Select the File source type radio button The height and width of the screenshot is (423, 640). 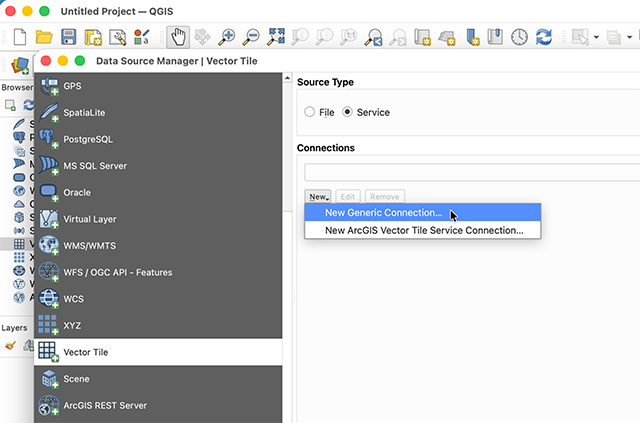(x=310, y=113)
